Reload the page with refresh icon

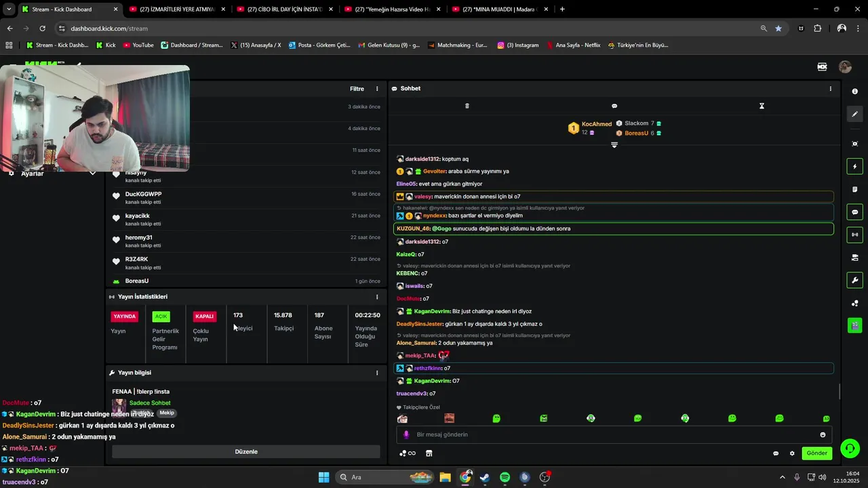click(x=42, y=28)
